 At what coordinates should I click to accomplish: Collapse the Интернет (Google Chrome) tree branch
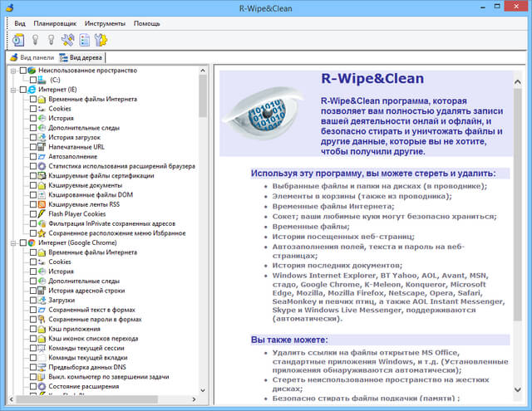(12, 242)
